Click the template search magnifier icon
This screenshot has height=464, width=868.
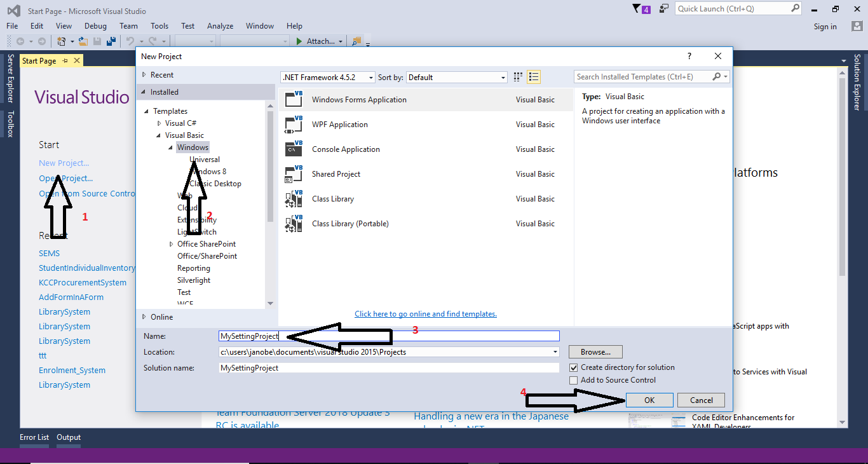[717, 77]
